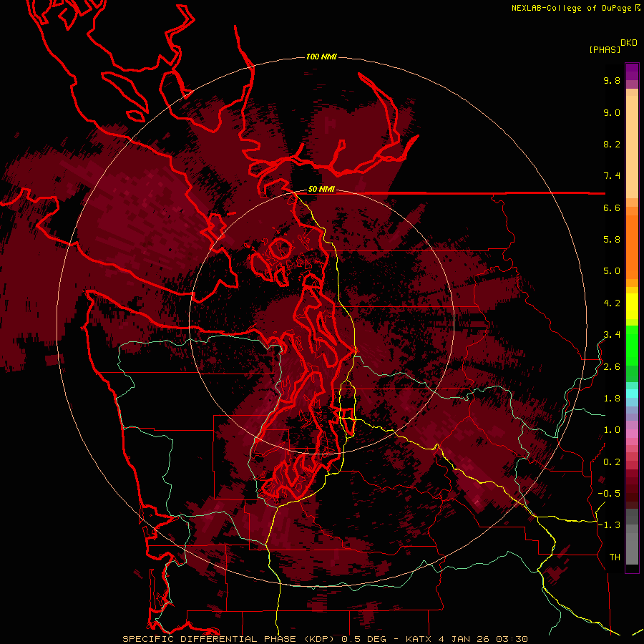Click the -0.5 legend value

pyautogui.click(x=609, y=494)
